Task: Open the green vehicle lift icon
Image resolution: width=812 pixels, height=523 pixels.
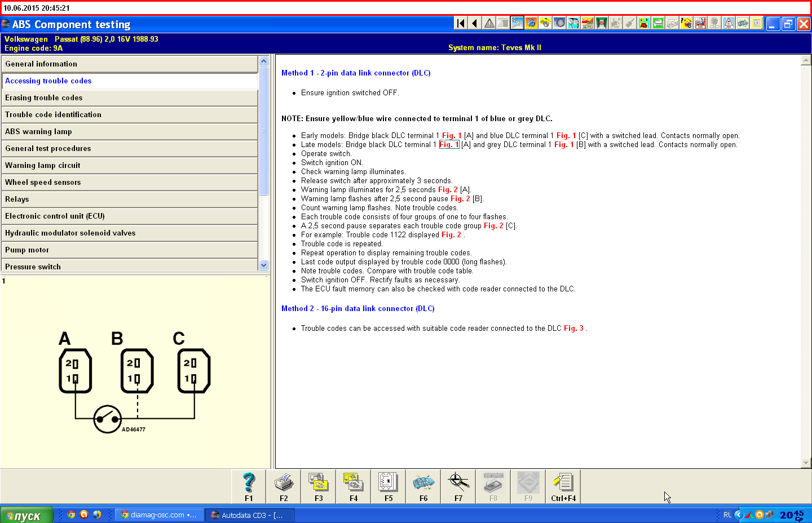Action: 602,23
